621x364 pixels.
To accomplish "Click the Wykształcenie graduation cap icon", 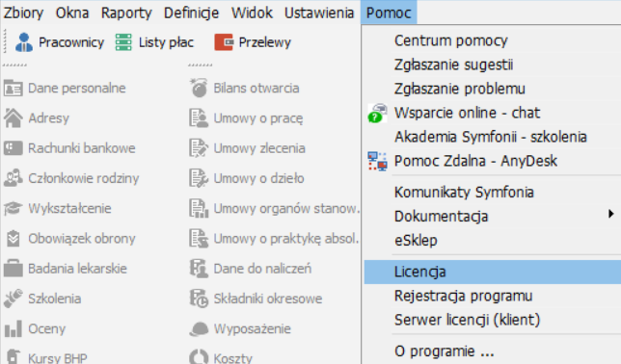I will pyautogui.click(x=13, y=209).
